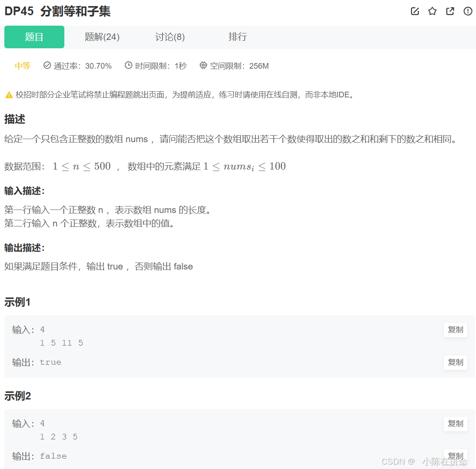
Task: Click the 时间限制: 1秒 text
Action: [161, 66]
